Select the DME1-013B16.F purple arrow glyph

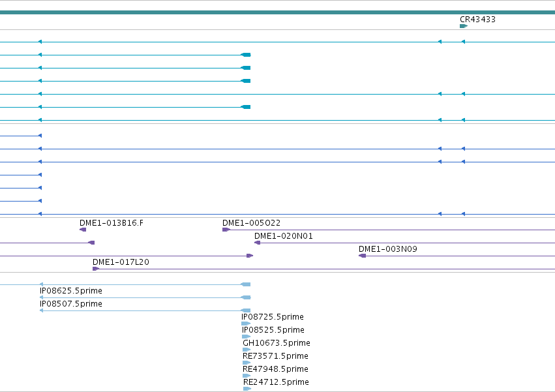(x=83, y=230)
